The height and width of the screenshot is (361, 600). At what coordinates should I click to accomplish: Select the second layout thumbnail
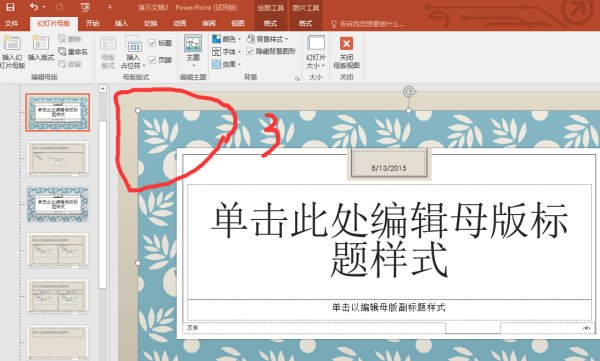[x=58, y=158]
